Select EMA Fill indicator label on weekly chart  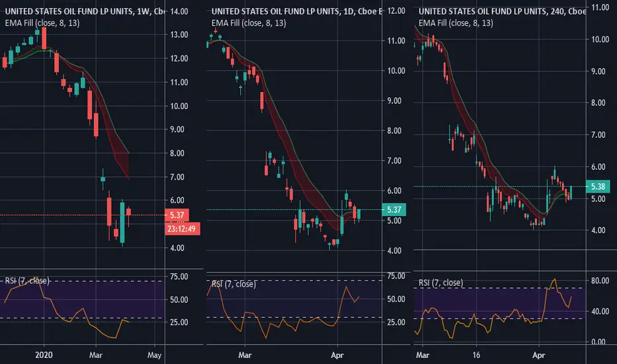(x=42, y=23)
